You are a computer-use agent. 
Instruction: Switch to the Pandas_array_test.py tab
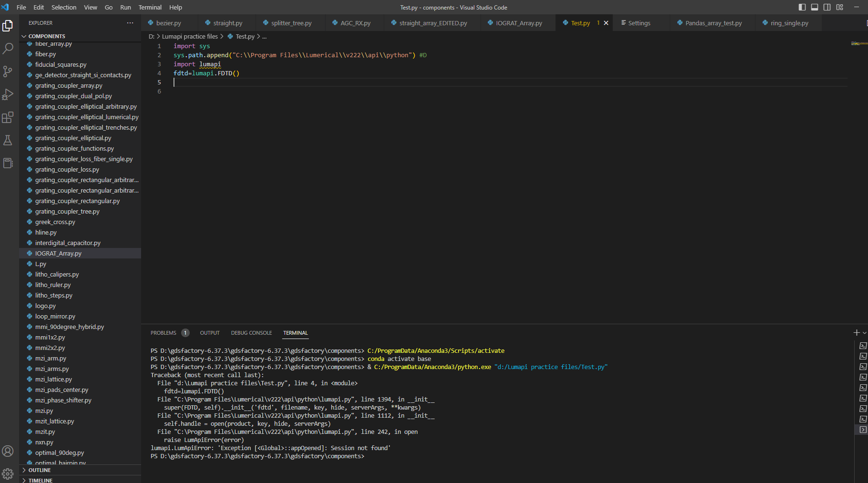(713, 23)
